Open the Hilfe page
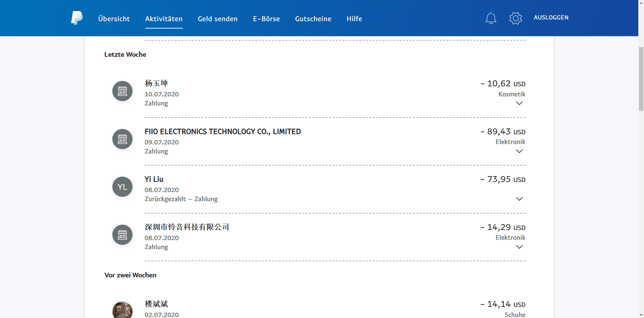 (x=354, y=19)
